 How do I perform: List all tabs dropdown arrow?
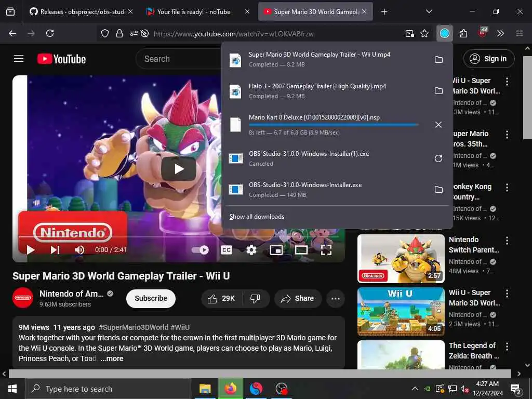[x=429, y=11]
